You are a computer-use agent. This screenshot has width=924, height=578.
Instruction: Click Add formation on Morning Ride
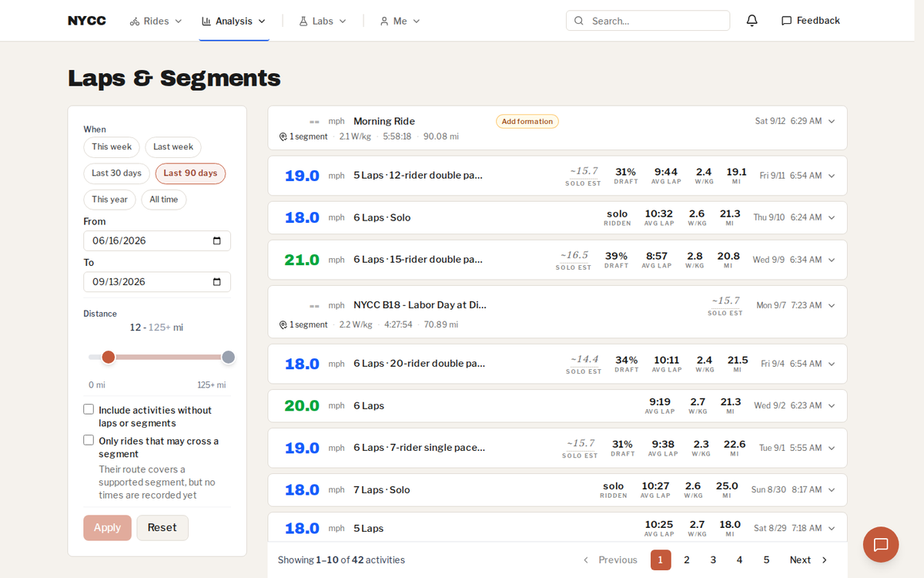tap(527, 121)
